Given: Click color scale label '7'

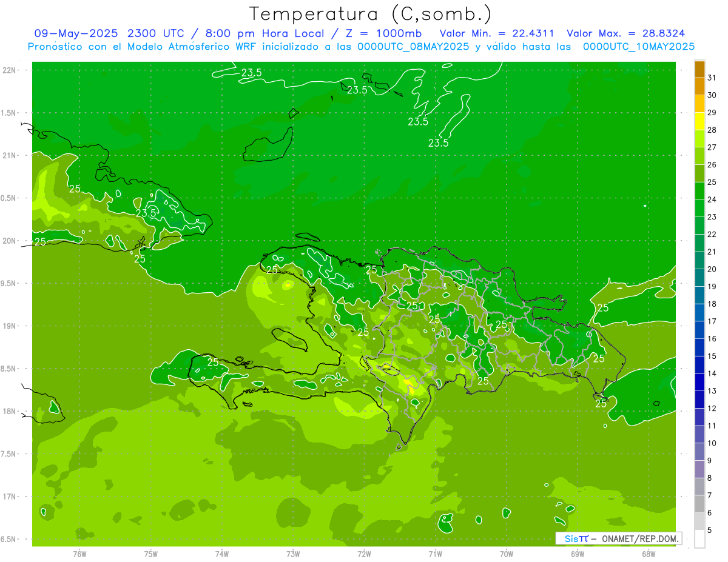Looking at the screenshot, I should coord(710,495).
